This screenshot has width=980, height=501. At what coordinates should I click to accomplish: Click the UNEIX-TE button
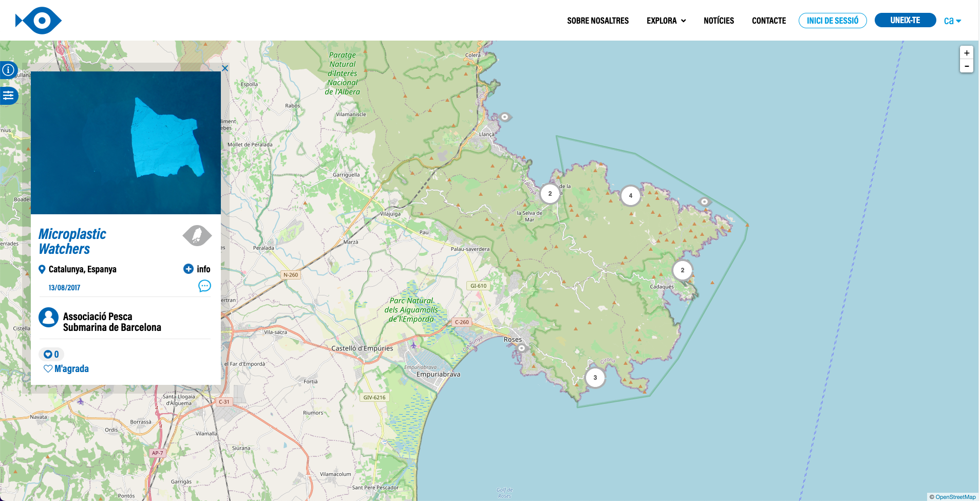click(x=905, y=20)
